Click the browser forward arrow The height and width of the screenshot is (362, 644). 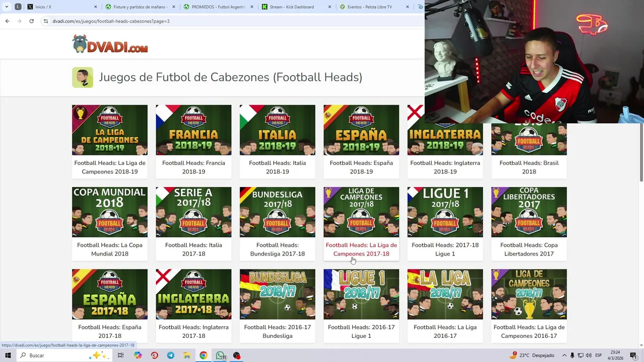click(x=19, y=21)
